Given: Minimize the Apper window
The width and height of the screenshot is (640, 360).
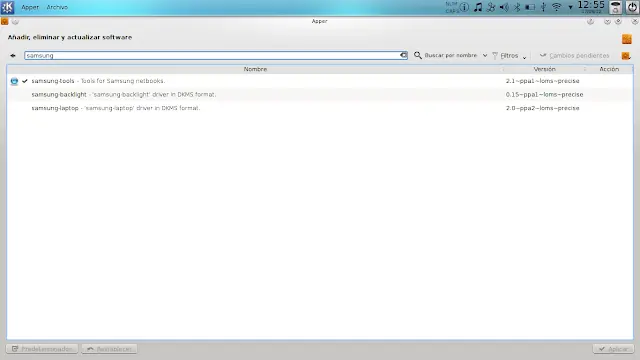Looking at the screenshot, I should [607, 22].
